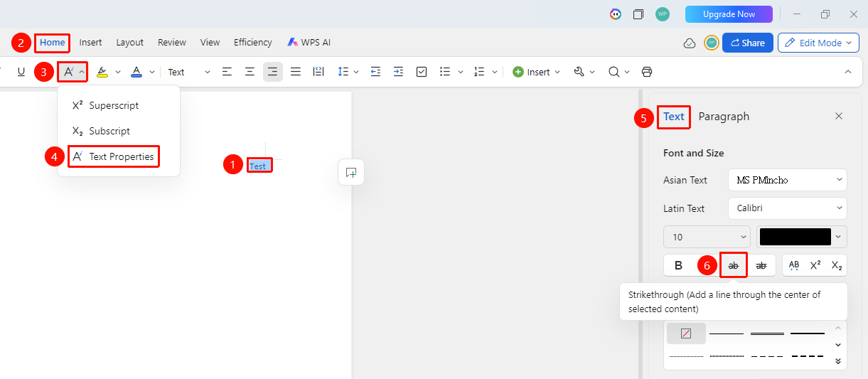Apply the yellow text highlight color
The image size is (868, 379).
pos(102,72)
